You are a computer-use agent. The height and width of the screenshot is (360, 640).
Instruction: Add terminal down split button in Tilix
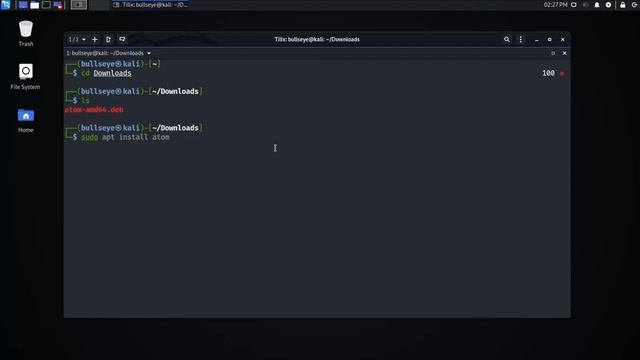[122, 40]
